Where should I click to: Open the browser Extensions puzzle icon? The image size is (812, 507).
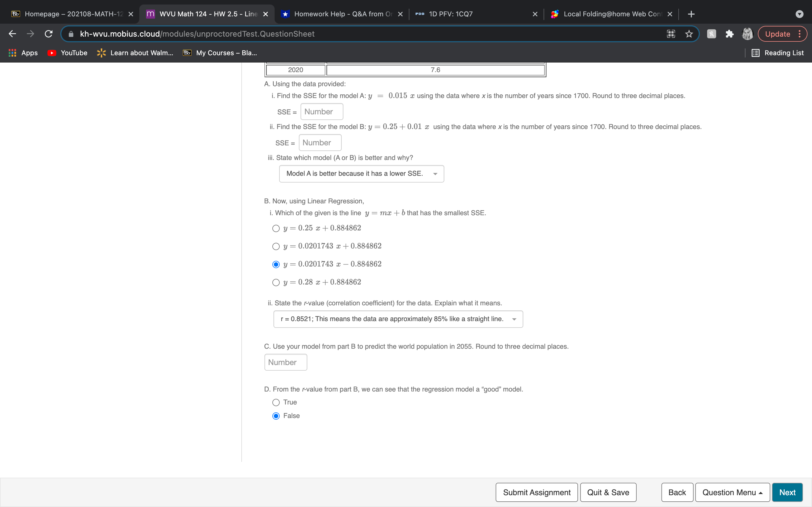pos(729,34)
